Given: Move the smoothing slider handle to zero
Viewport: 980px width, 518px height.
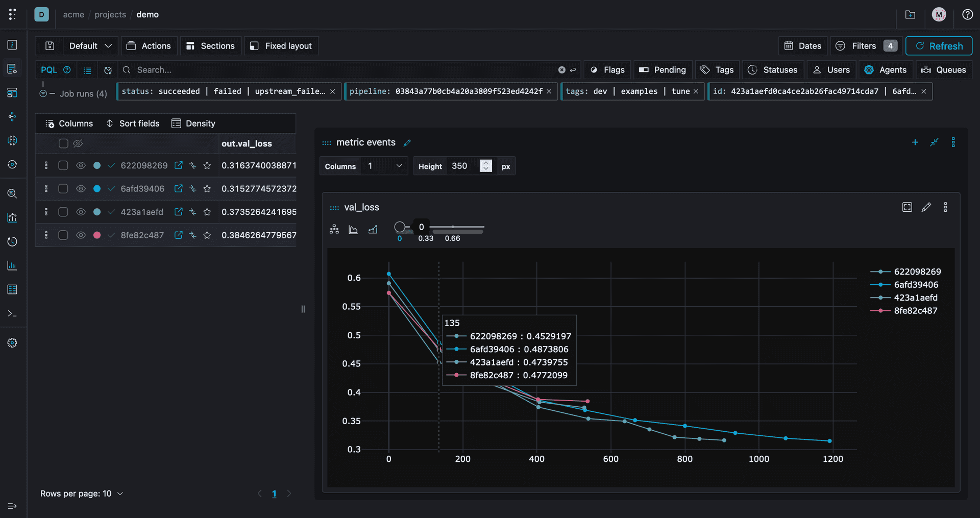Looking at the screenshot, I should [402, 227].
